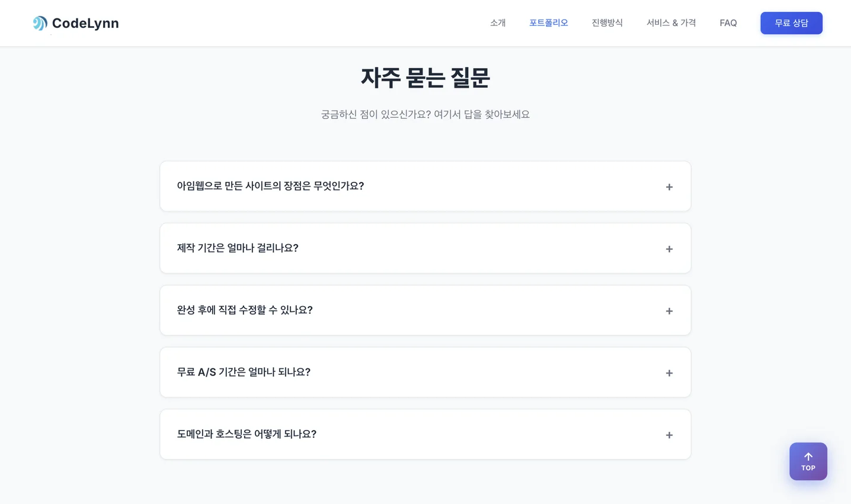Image resolution: width=851 pixels, height=504 pixels.
Task: Click the CodeLynn wave logo icon
Action: (x=40, y=23)
